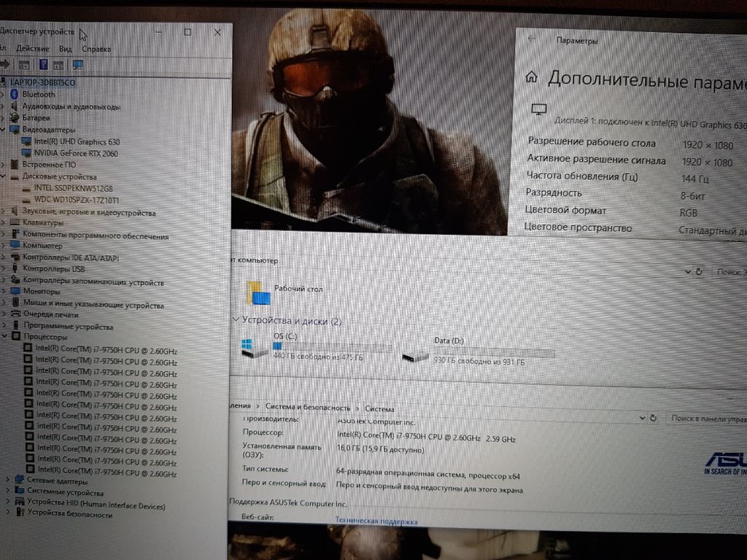Click refresh button in Control Panel address bar
Screen dimensions: 747x560
click(653, 419)
